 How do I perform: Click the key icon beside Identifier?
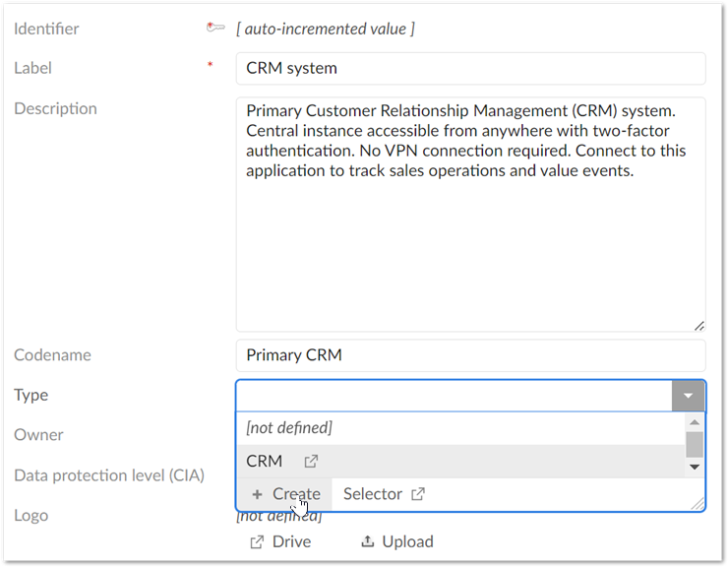pyautogui.click(x=216, y=28)
